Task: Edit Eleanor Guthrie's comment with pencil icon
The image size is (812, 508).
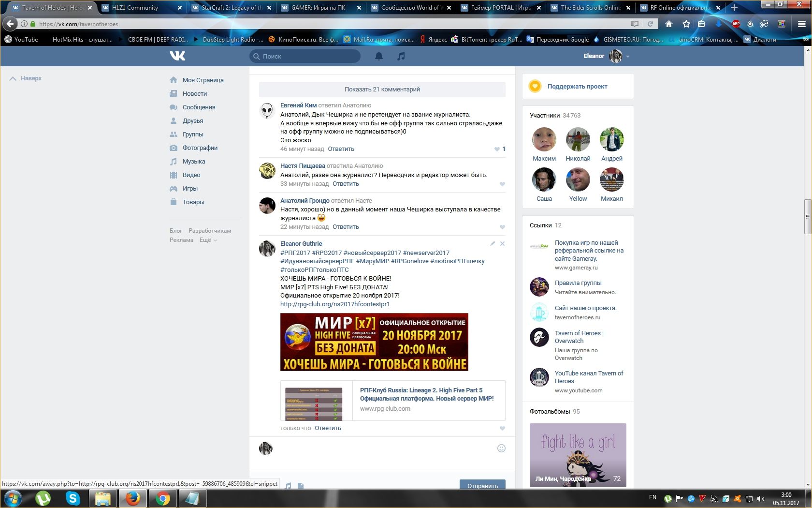Action: pos(493,244)
